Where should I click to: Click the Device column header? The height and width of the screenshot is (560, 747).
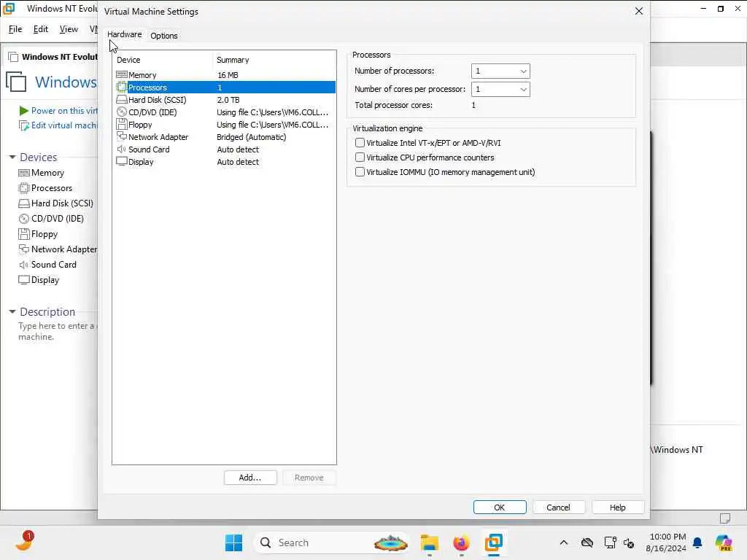(163, 60)
